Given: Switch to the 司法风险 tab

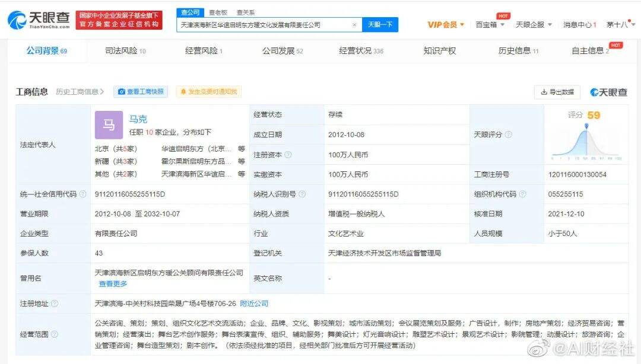Looking at the screenshot, I should [x=125, y=50].
